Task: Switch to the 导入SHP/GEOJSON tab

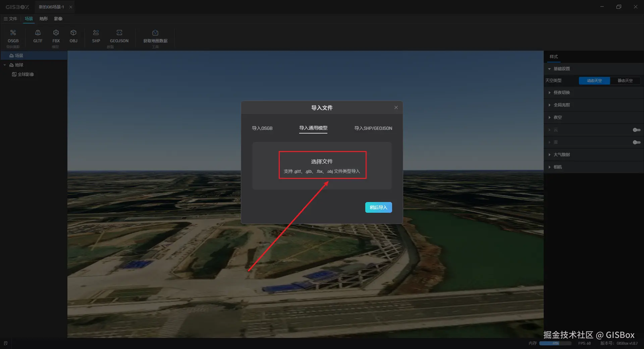Action: 373,128
